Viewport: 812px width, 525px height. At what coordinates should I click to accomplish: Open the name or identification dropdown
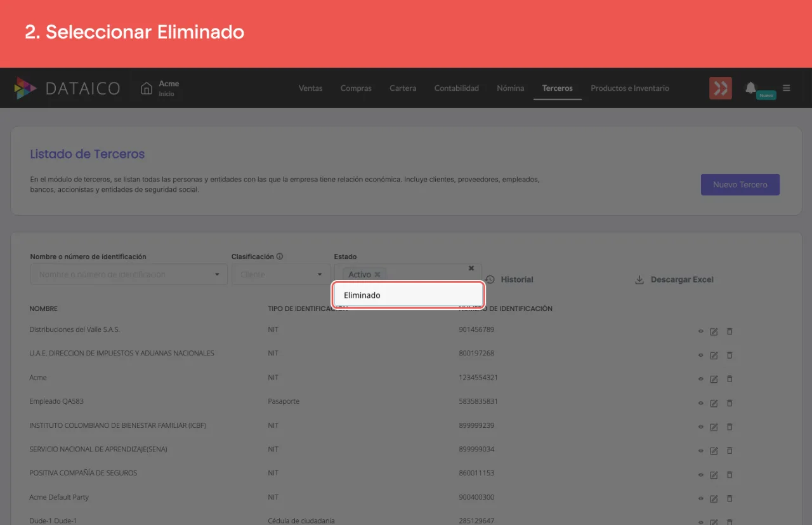coord(217,274)
